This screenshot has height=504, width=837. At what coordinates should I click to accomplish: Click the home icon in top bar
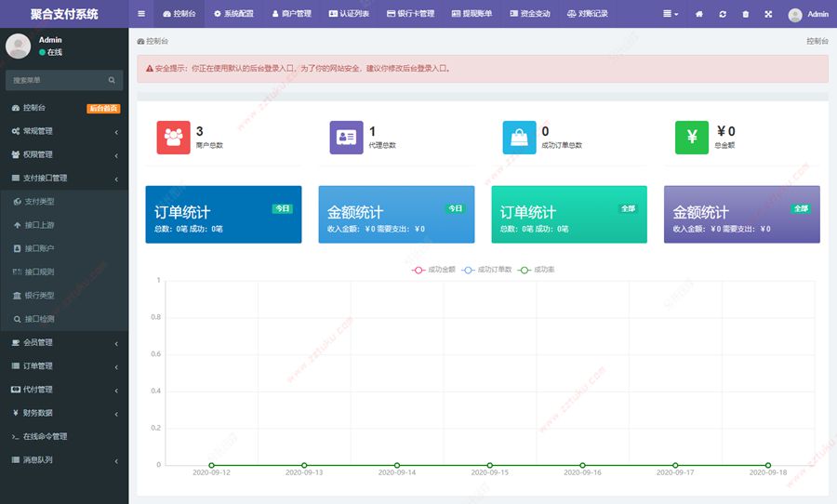(x=700, y=14)
